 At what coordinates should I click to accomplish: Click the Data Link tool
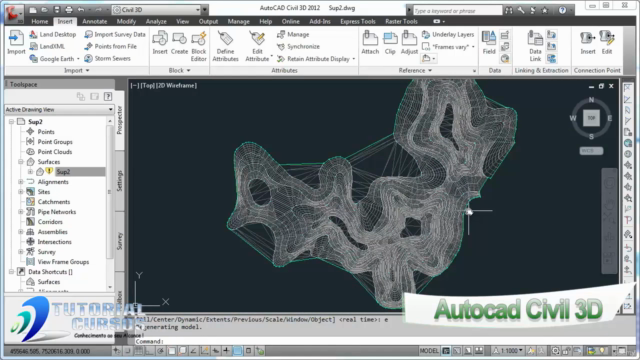[x=535, y=46]
